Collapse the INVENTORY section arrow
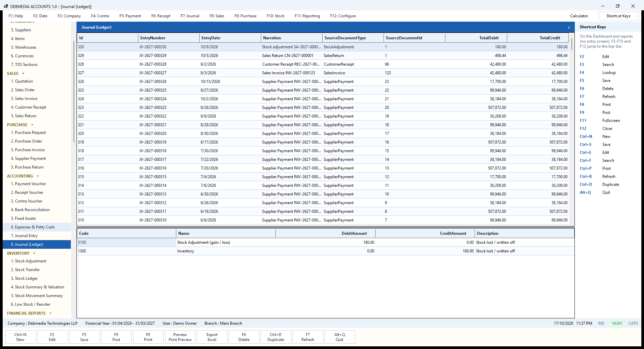This screenshot has width=644, height=349. tap(34, 253)
